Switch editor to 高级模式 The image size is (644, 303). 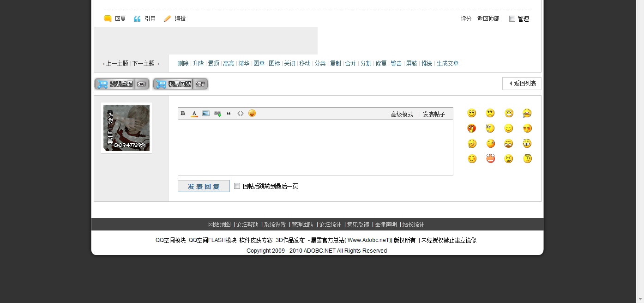coord(402,114)
